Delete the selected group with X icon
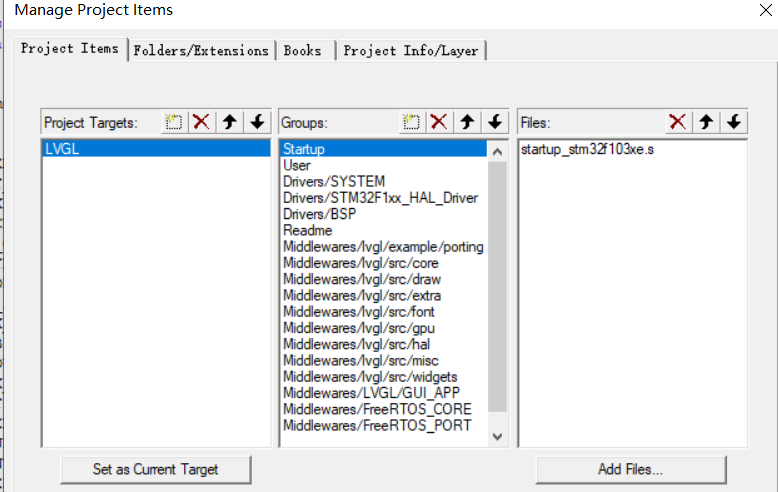Screen dimensions: 778x492 point(438,122)
